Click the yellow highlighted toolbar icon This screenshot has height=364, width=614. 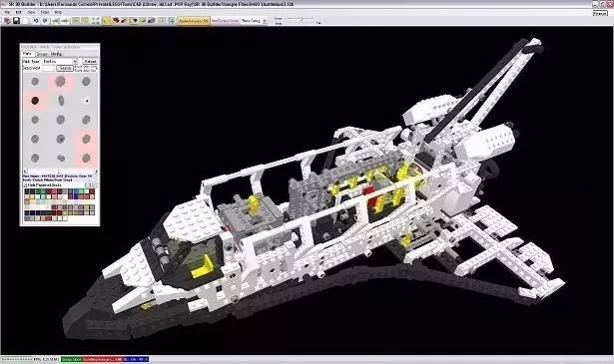point(107,20)
